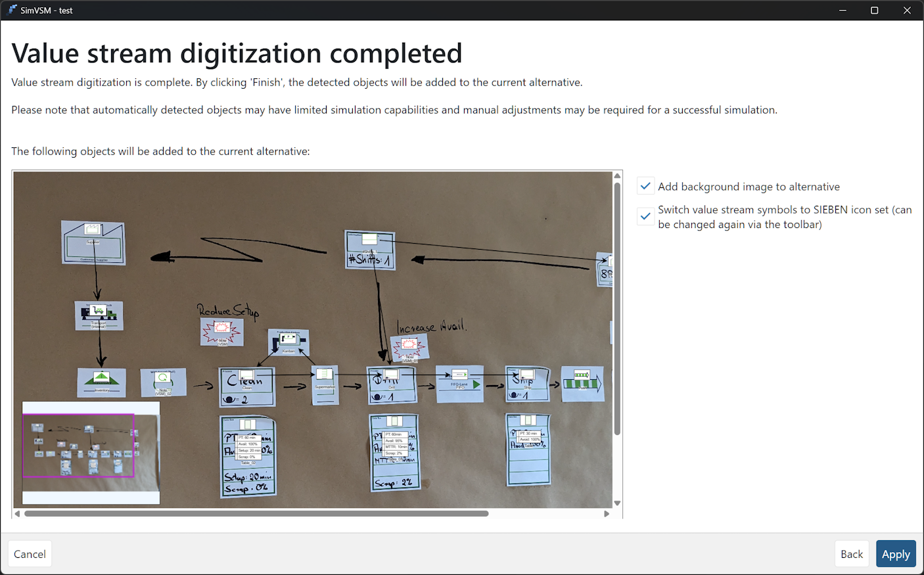
Task: Click the Ship process symbol
Action: pyautogui.click(x=527, y=383)
